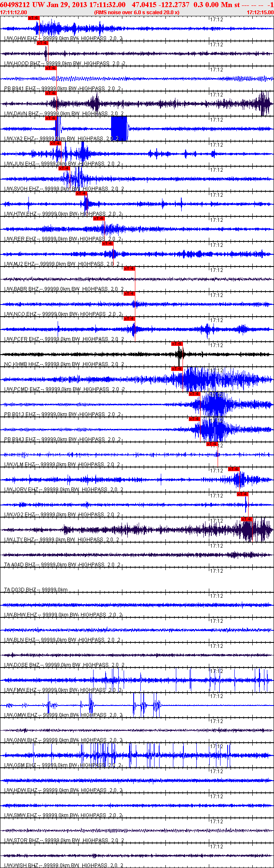The width and height of the screenshot is (274, 868).
Task: Click the 'UW.YA2 EHZ' station label
Action: (x=19, y=139)
